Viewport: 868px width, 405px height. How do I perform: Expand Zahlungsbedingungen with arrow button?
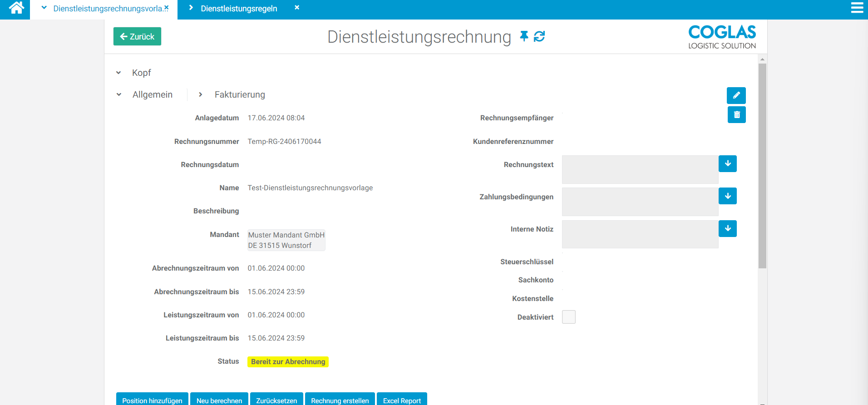(x=727, y=196)
